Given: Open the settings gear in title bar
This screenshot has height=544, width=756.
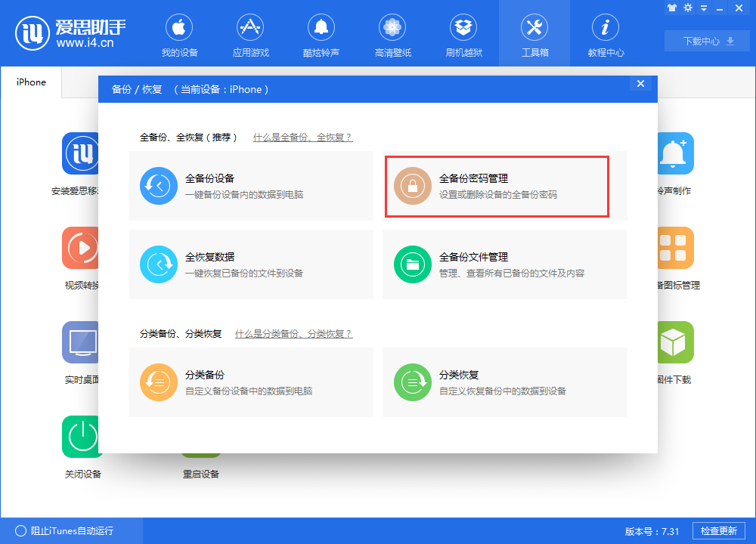Looking at the screenshot, I should pos(688,8).
